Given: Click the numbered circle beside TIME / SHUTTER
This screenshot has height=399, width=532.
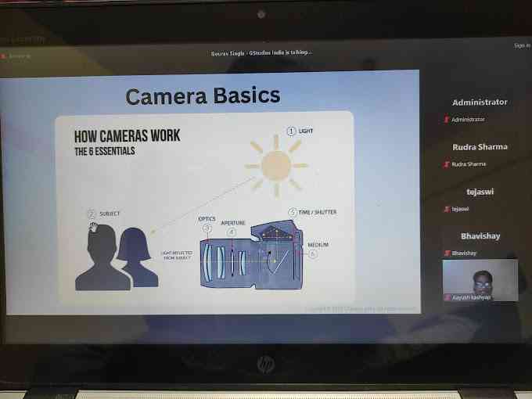Looking at the screenshot, I should tap(293, 212).
